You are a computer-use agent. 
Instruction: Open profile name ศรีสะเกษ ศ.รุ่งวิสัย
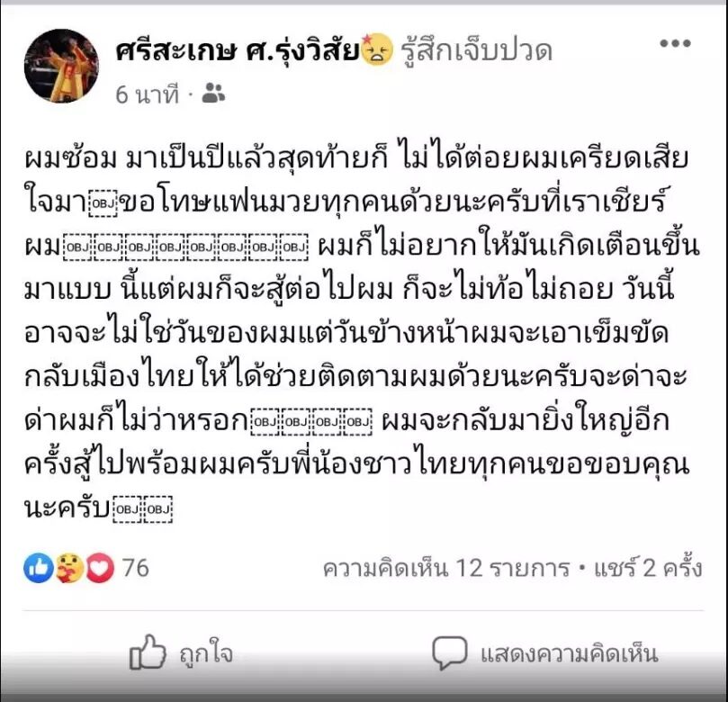point(238,50)
